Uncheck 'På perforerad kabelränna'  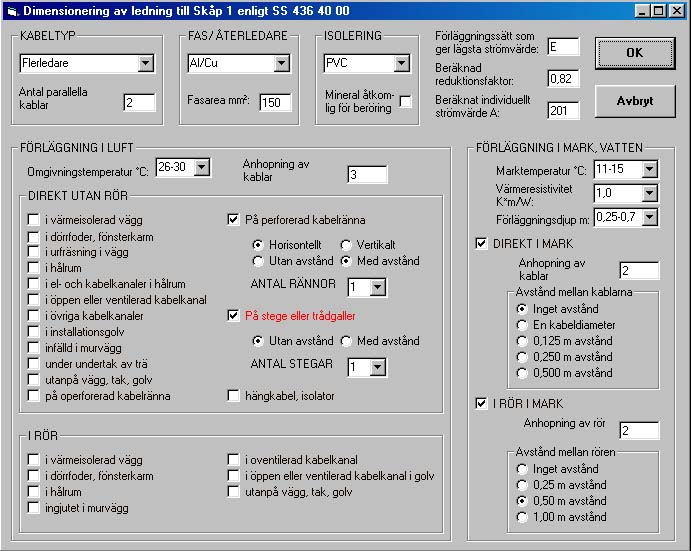233,219
